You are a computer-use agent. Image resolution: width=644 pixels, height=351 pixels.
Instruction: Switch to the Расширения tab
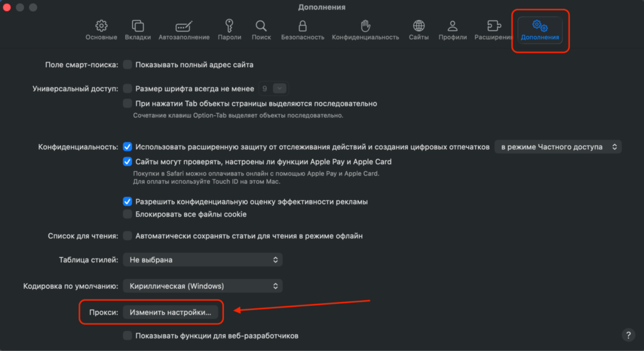494,30
